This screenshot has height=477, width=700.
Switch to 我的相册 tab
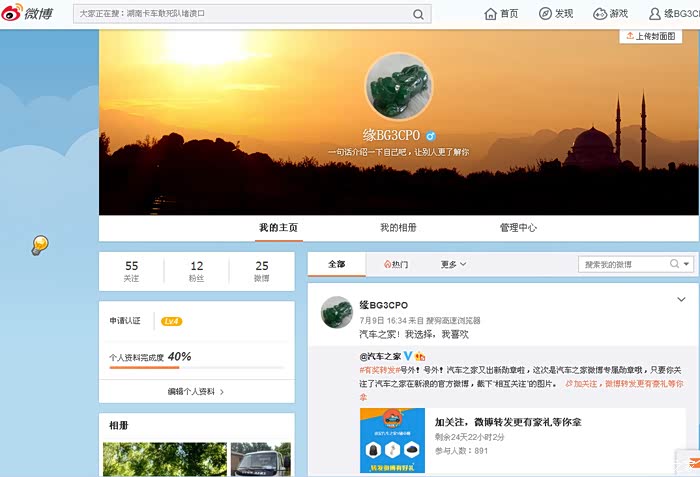398,228
